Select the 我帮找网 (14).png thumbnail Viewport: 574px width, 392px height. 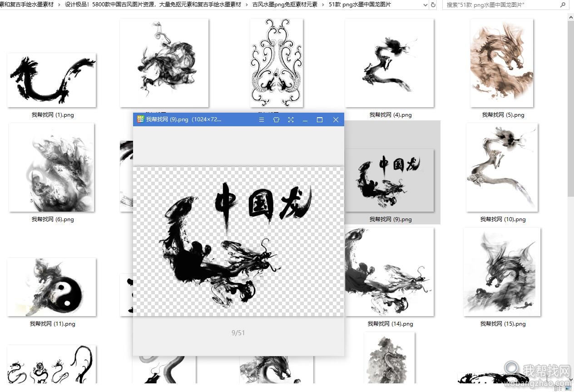(x=389, y=272)
